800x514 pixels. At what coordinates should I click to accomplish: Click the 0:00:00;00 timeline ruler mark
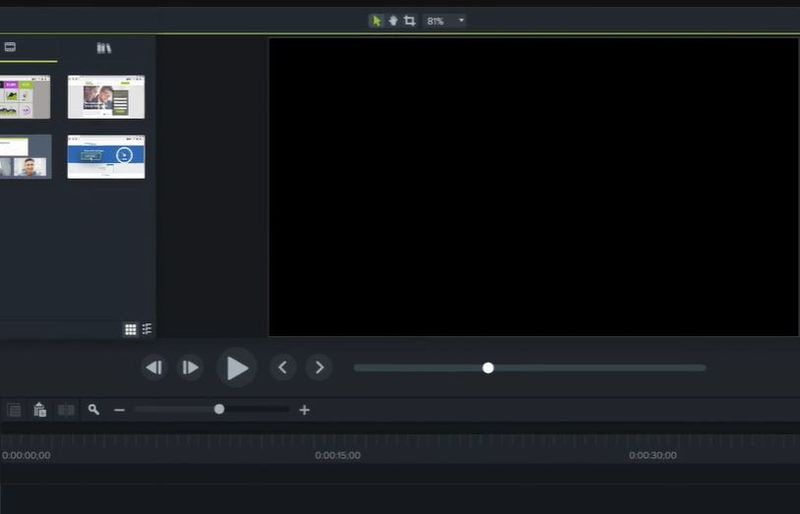(x=26, y=455)
